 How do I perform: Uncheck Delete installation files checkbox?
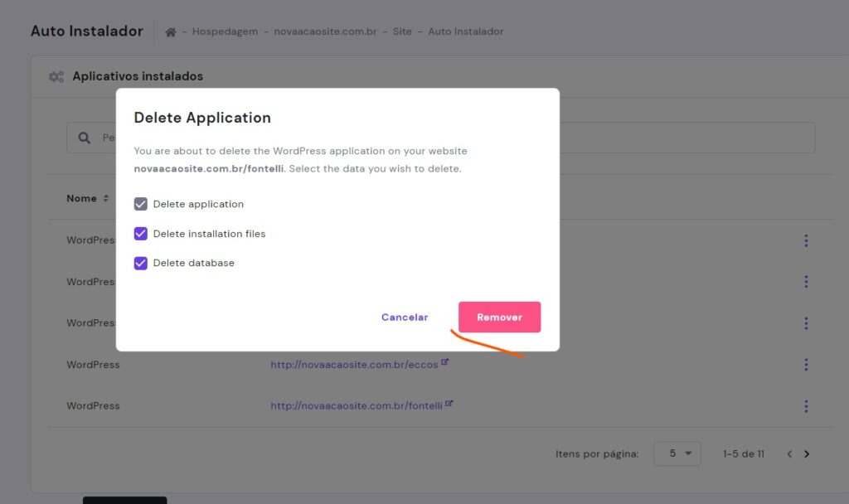(x=141, y=234)
